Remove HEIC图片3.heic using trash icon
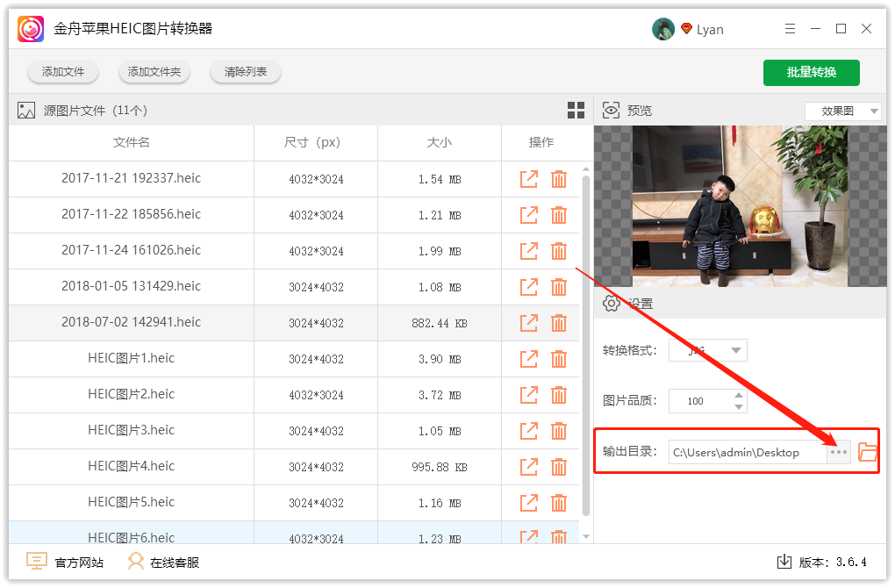 pos(559,431)
